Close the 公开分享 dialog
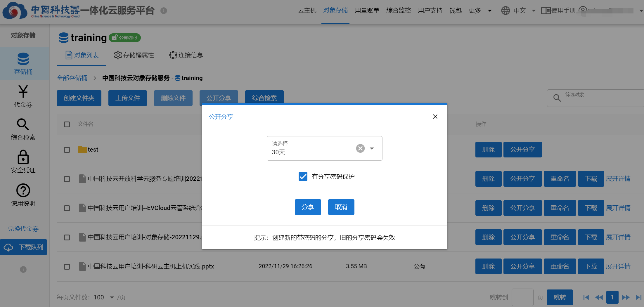The image size is (644, 307). pos(435,117)
